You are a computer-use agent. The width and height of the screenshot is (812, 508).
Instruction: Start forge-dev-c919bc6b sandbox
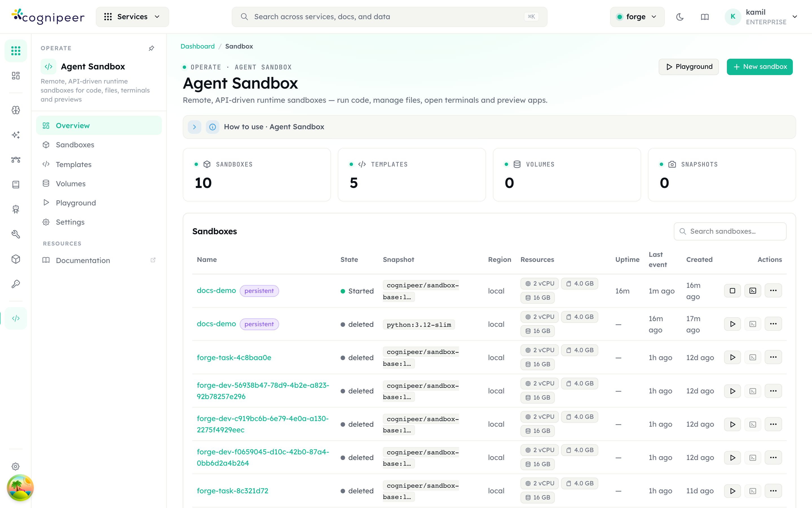coord(732,424)
